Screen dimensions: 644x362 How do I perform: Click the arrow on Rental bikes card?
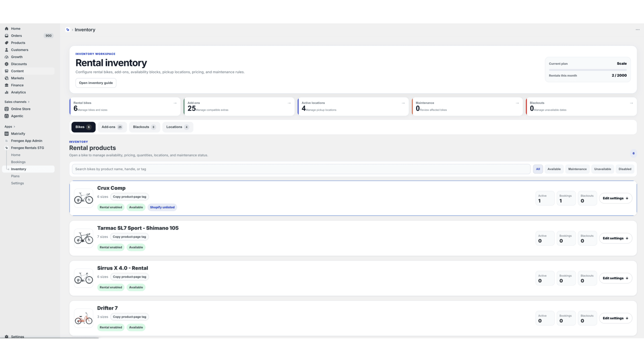pos(175,103)
